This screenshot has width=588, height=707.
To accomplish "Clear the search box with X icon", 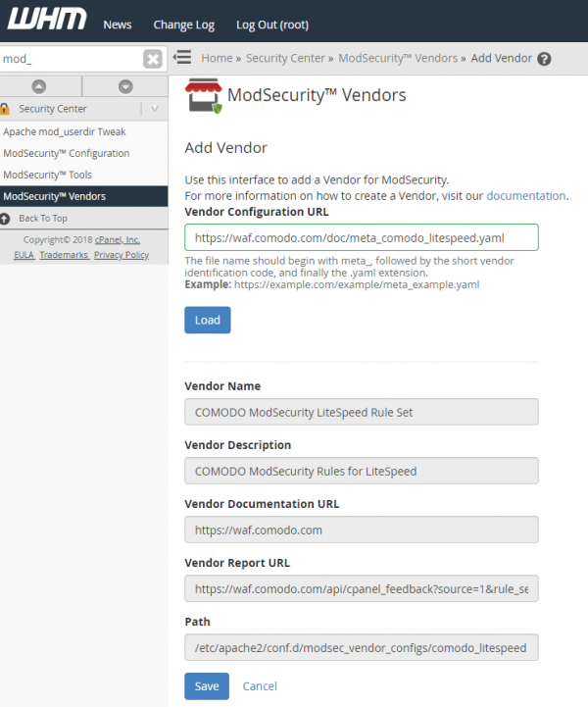I will pos(153,59).
